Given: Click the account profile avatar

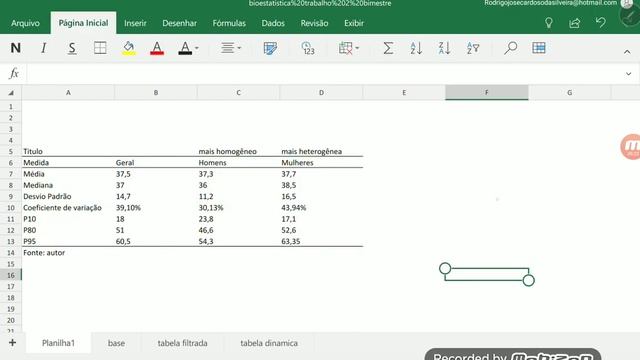Looking at the screenshot, I should coord(626,3).
